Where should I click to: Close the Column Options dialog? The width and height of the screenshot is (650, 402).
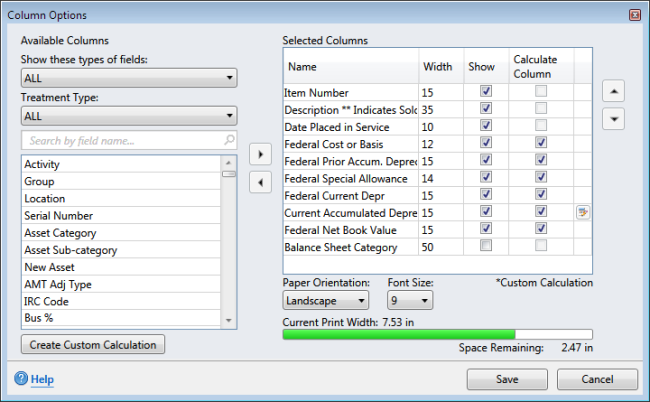pos(634,15)
